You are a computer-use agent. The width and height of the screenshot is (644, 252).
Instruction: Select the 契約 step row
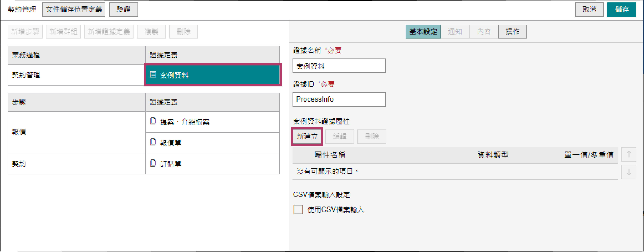(x=76, y=163)
